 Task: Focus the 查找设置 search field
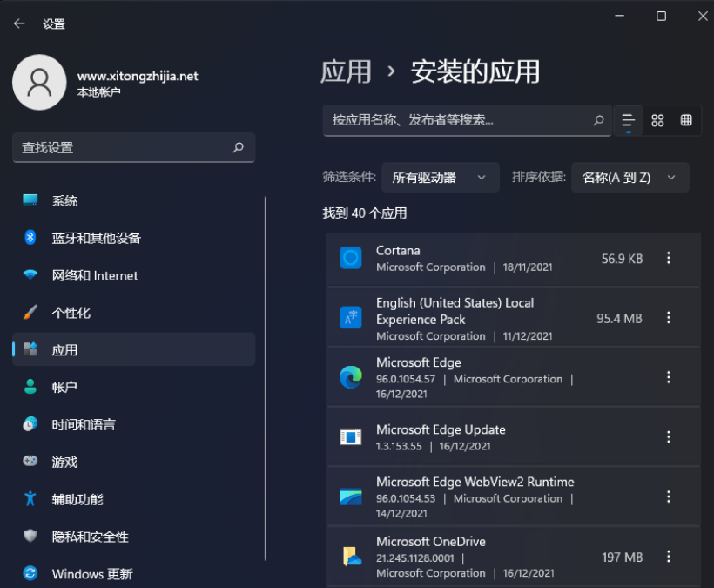(x=133, y=147)
